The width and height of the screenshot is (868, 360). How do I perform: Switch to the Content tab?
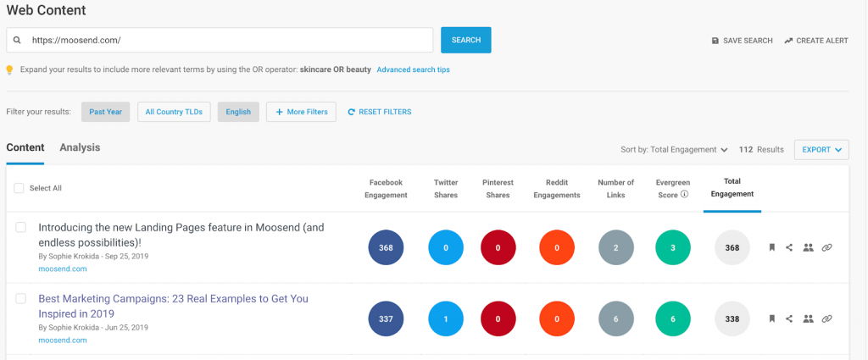(x=25, y=147)
